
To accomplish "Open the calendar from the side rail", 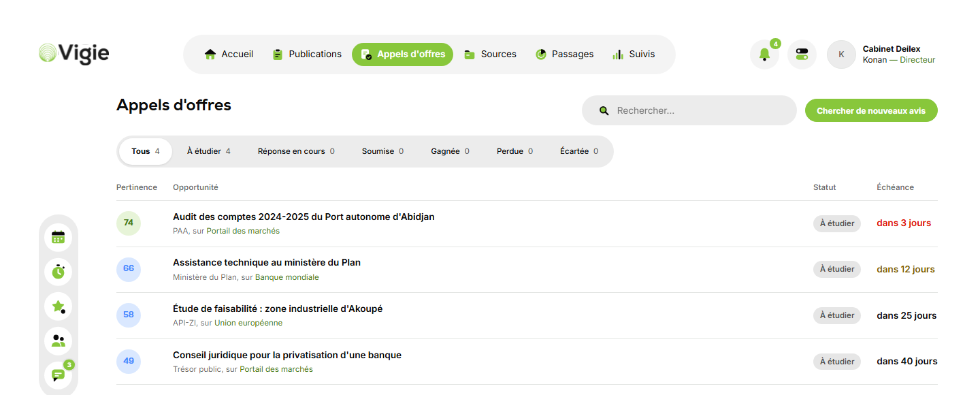I will point(58,237).
